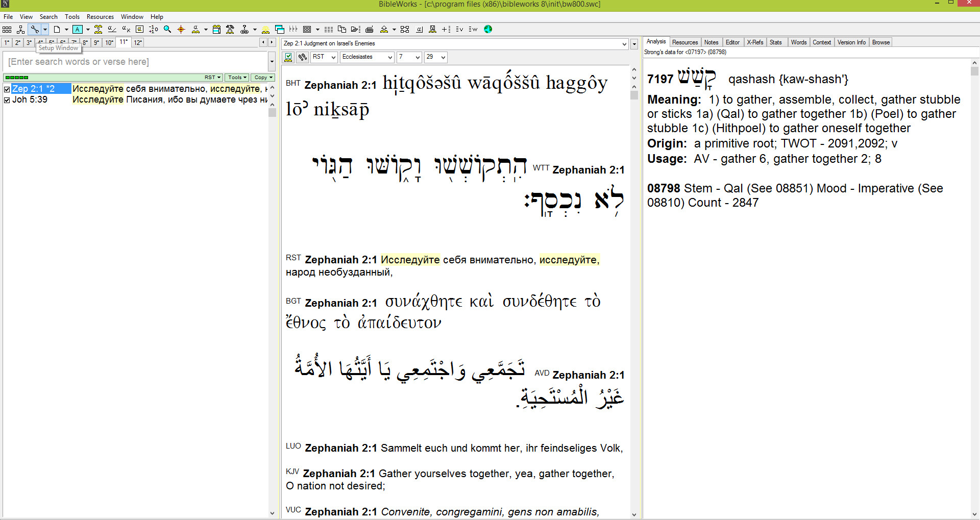Toggle the green checkmark browse mode button
Viewport: 980px width, 520px height.
tap(288, 57)
